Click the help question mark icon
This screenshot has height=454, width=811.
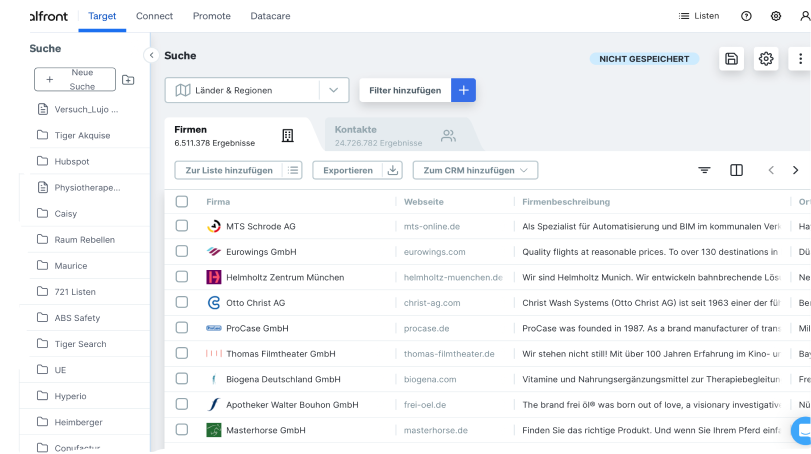click(746, 16)
